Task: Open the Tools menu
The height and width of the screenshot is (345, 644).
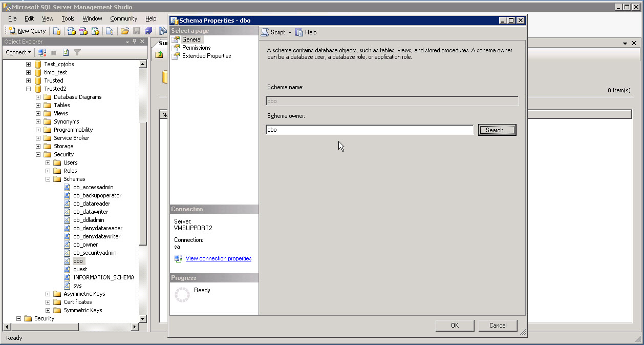Action: [68, 18]
